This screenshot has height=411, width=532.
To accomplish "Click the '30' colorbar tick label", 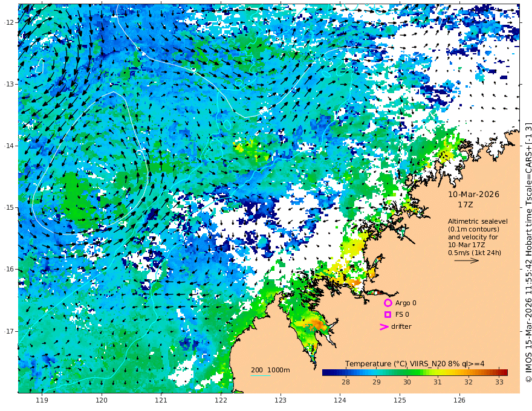I will coord(407,382).
